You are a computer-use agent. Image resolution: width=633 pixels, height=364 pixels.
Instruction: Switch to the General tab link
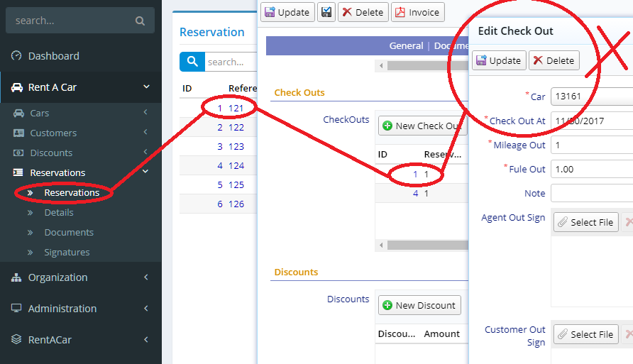pyautogui.click(x=406, y=46)
